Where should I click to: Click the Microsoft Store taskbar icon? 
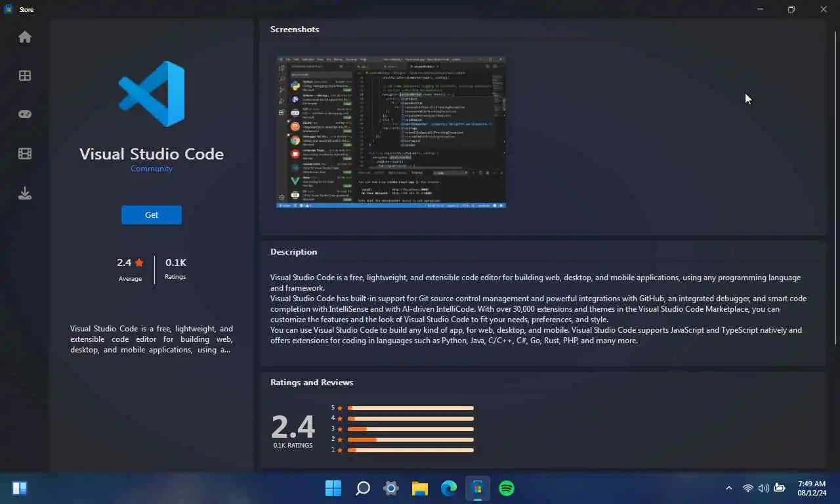pos(478,488)
